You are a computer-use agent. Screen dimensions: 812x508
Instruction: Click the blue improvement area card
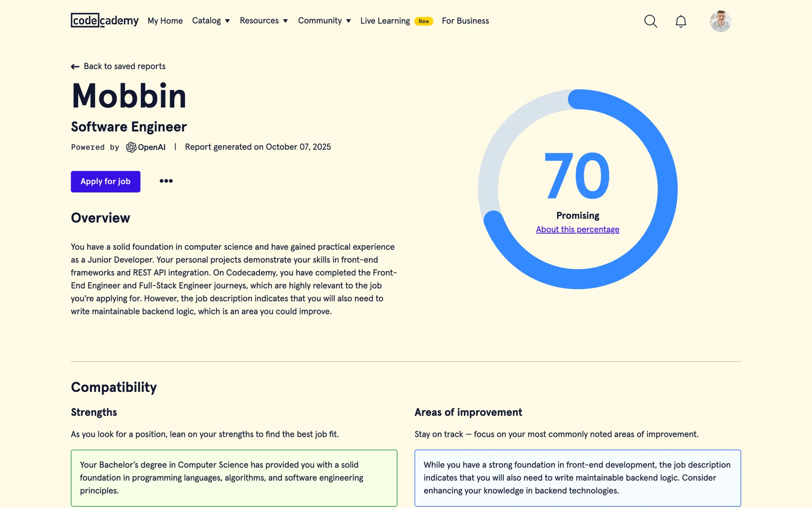pos(577,478)
